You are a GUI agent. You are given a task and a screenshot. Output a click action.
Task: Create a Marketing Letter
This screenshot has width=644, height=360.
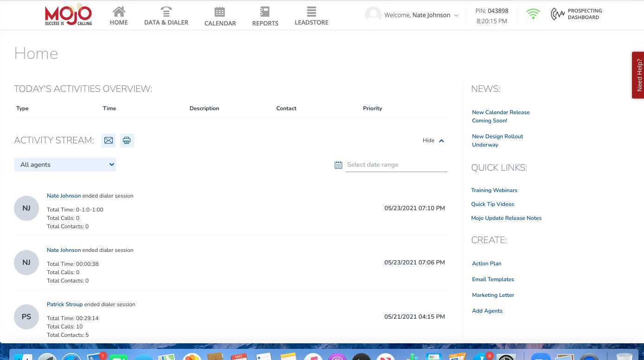point(493,295)
